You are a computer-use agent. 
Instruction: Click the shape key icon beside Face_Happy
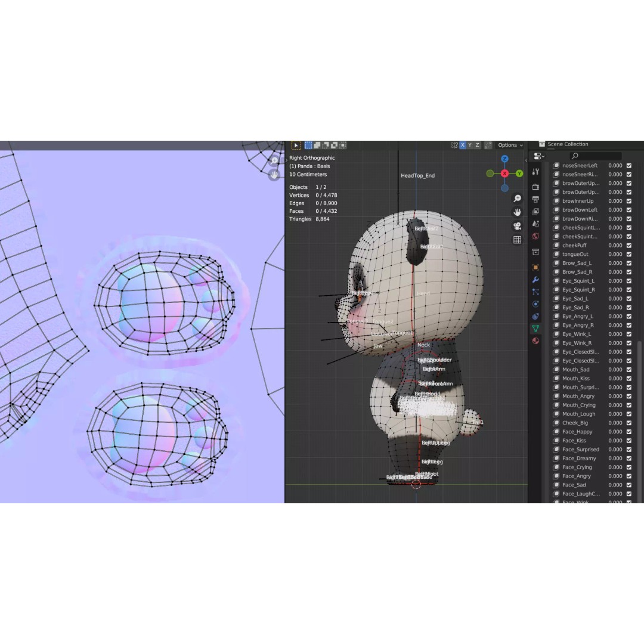pos(556,432)
